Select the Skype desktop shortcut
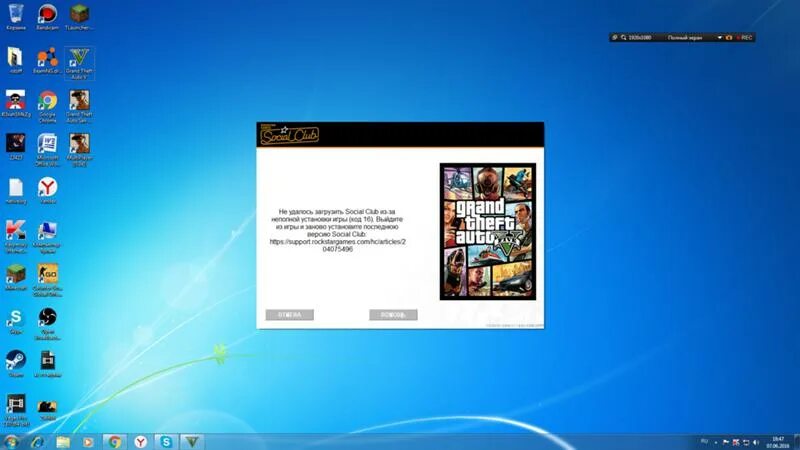Viewport: 800px width, 450px height. pyautogui.click(x=16, y=321)
